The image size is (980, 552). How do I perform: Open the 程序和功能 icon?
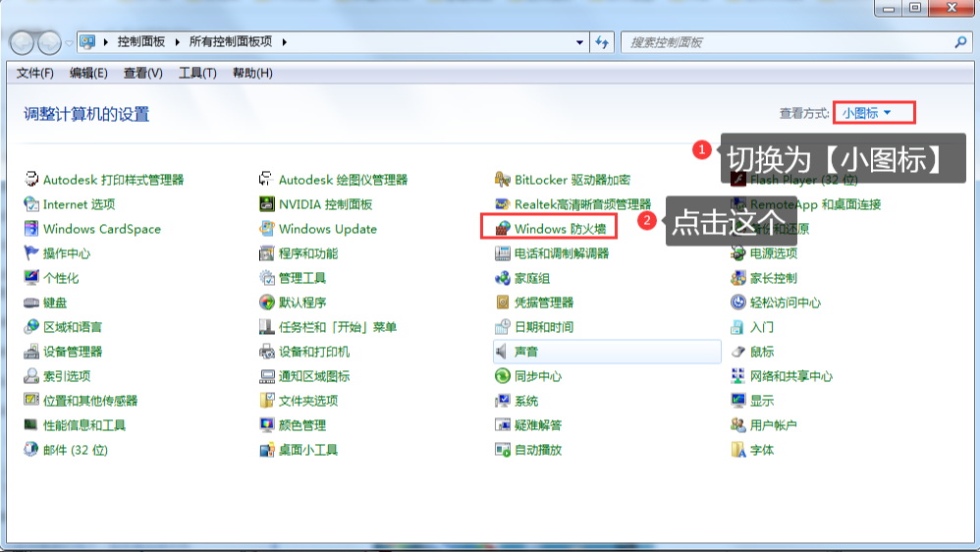[267, 252]
